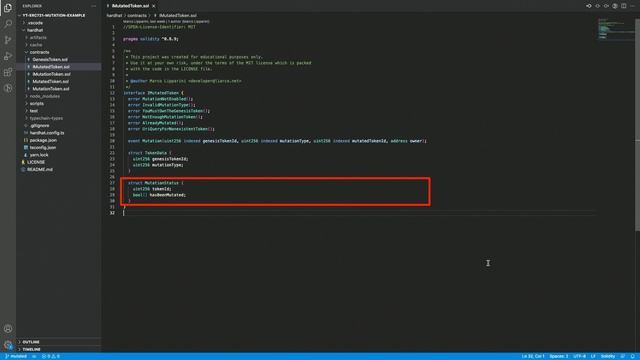This screenshot has width=640, height=360.
Task: Open IMutationToken.sol in the explorer
Action: click(x=51, y=74)
